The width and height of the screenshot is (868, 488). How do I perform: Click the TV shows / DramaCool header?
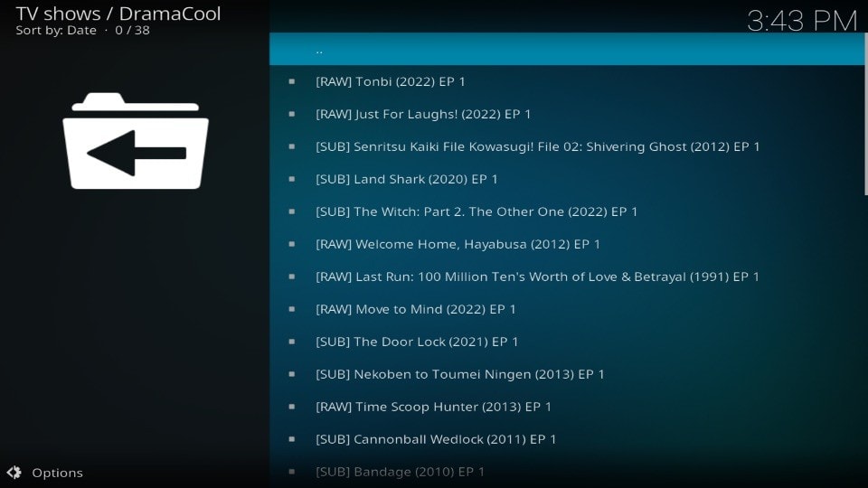pos(118,14)
